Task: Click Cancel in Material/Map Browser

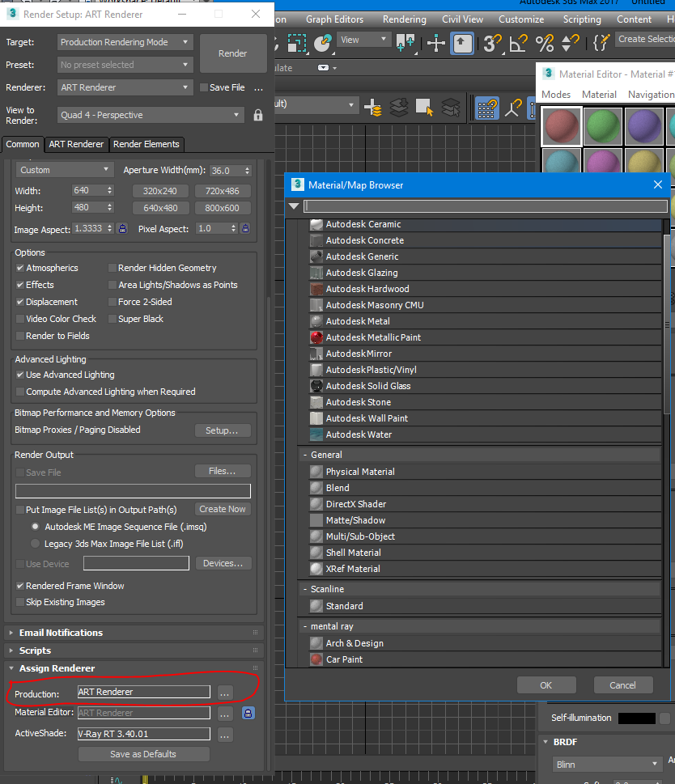Action: coord(622,685)
